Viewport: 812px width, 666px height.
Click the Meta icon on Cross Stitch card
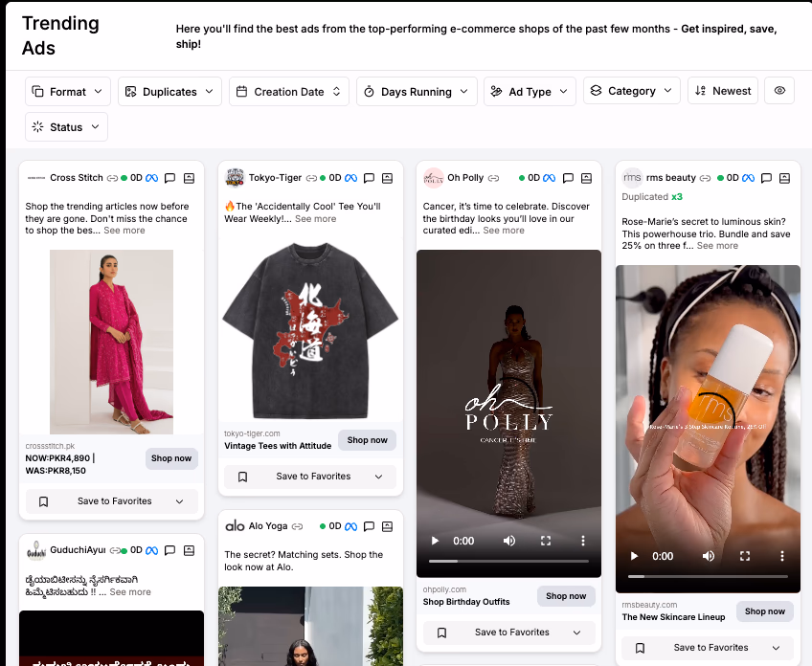coord(151,178)
